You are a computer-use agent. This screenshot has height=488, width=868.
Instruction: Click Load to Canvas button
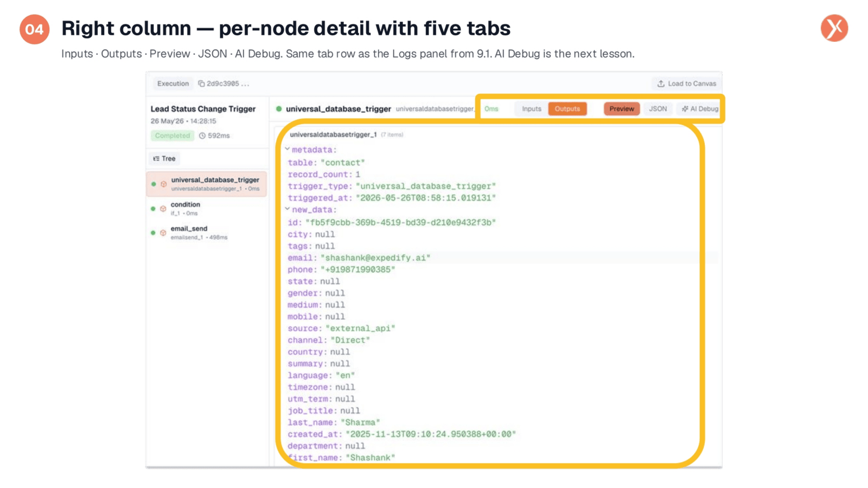point(687,84)
